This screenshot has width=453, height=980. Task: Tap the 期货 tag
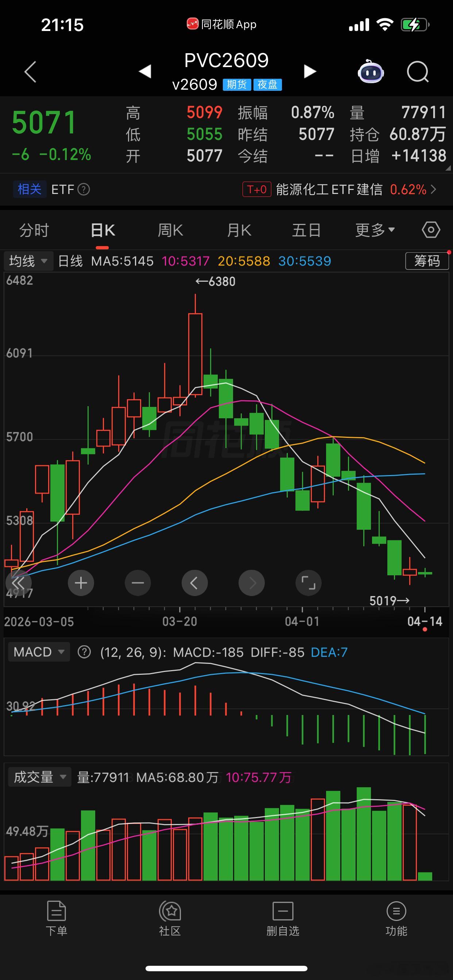(x=236, y=85)
